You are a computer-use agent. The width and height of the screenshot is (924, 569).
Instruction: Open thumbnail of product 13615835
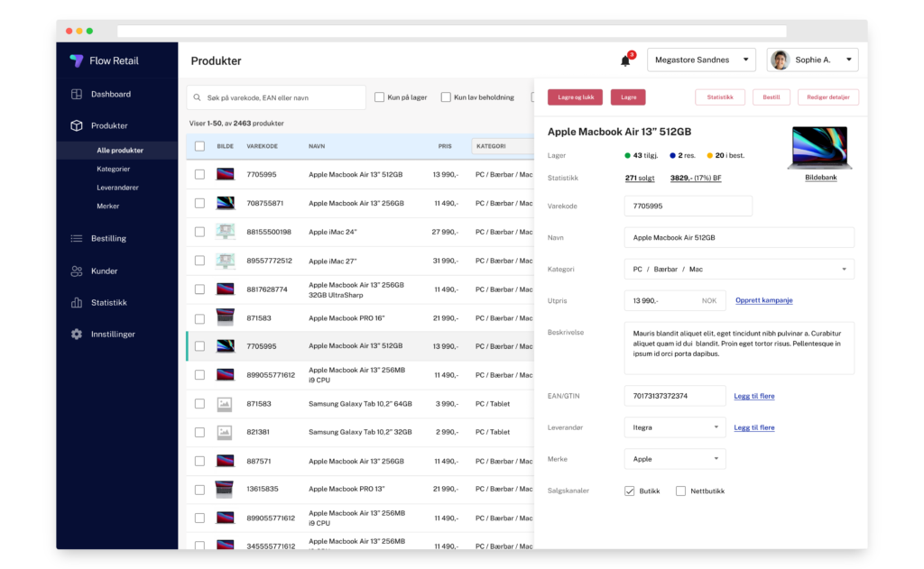(225, 489)
